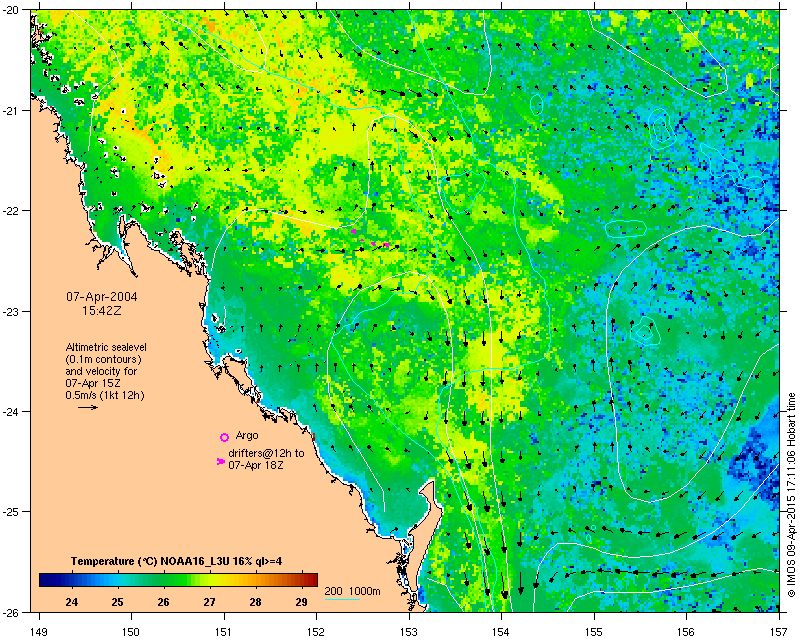Click the magenta Argo circle legend marker
Screen dimensions: 800x640
(224, 437)
